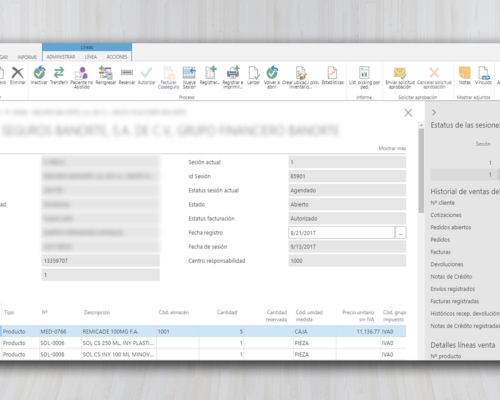500x400 pixels.
Task: Open the Fecha registro date picker button
Action: [x=400, y=233]
